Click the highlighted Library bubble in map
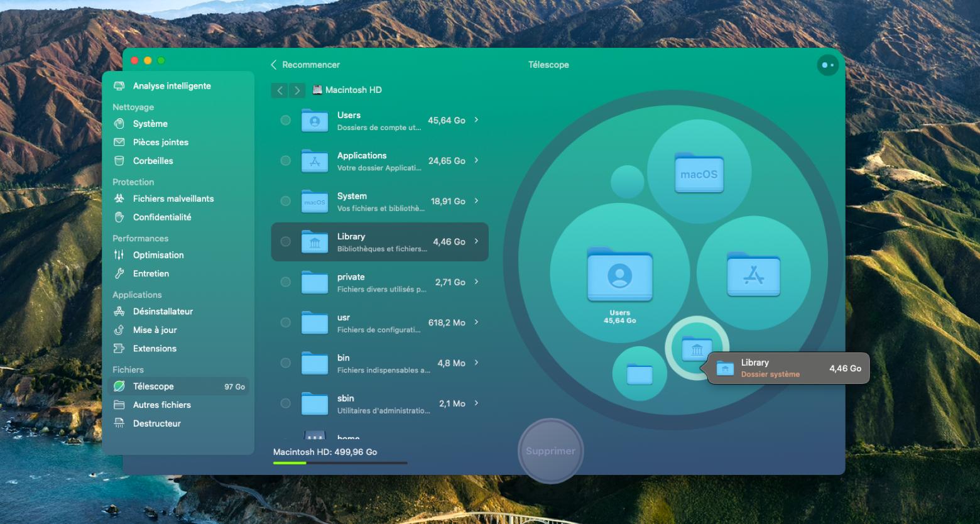Viewport: 980px width, 524px height. click(697, 347)
